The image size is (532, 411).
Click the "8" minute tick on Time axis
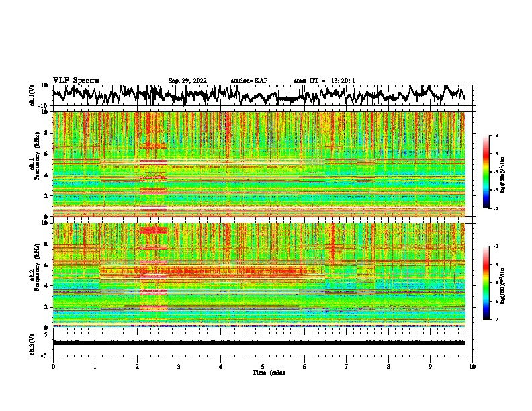pos(388,367)
